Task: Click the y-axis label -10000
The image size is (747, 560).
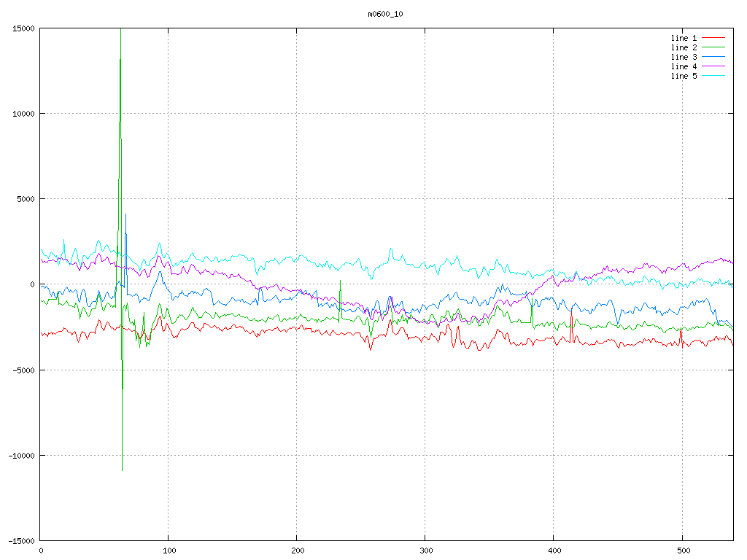Action: point(21,456)
